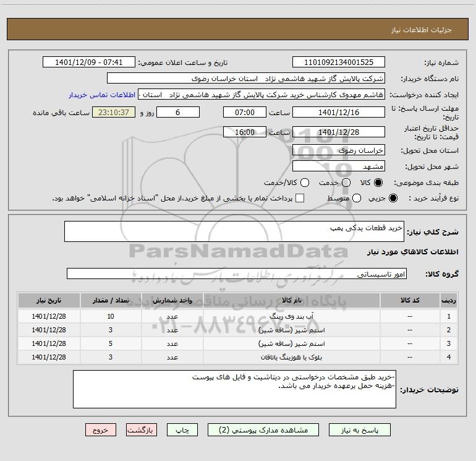476x461 pixels.
Task: Click the announcement date field 1401/12/09 - 07:41
Action: (x=89, y=62)
